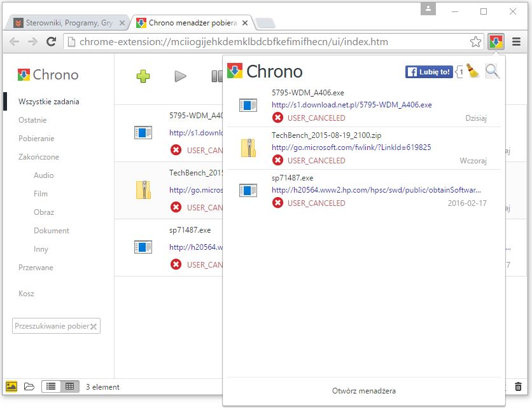Screen dimensions: 532x410
Task: Click sp71487.exe name in manager list
Action: coord(190,230)
